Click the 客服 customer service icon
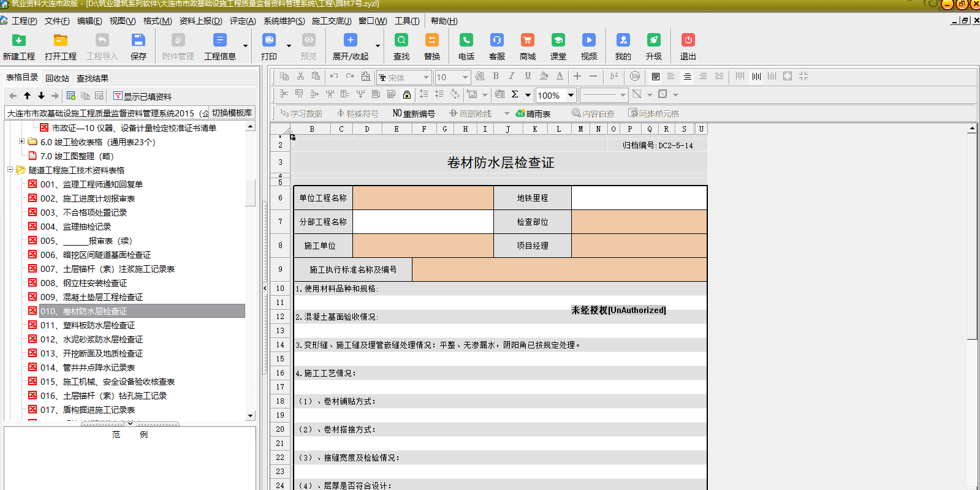Viewport: 980px width, 490px height. click(496, 40)
